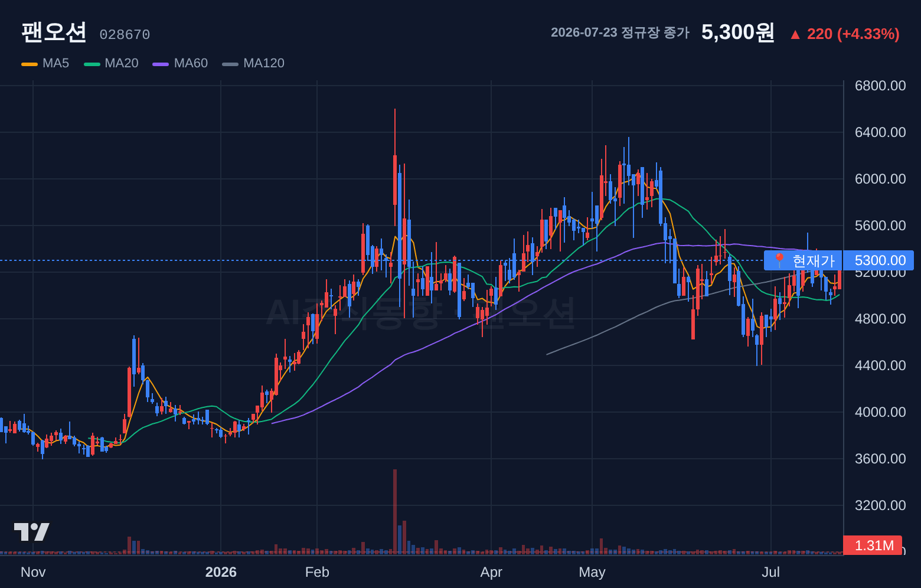Click the red up-triangle change indicator

tap(795, 35)
